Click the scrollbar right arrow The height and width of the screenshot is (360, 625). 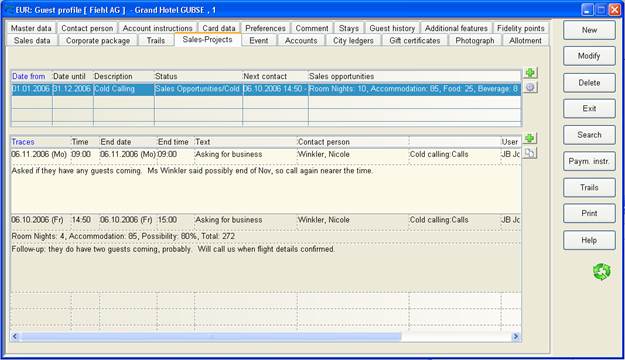(516, 337)
